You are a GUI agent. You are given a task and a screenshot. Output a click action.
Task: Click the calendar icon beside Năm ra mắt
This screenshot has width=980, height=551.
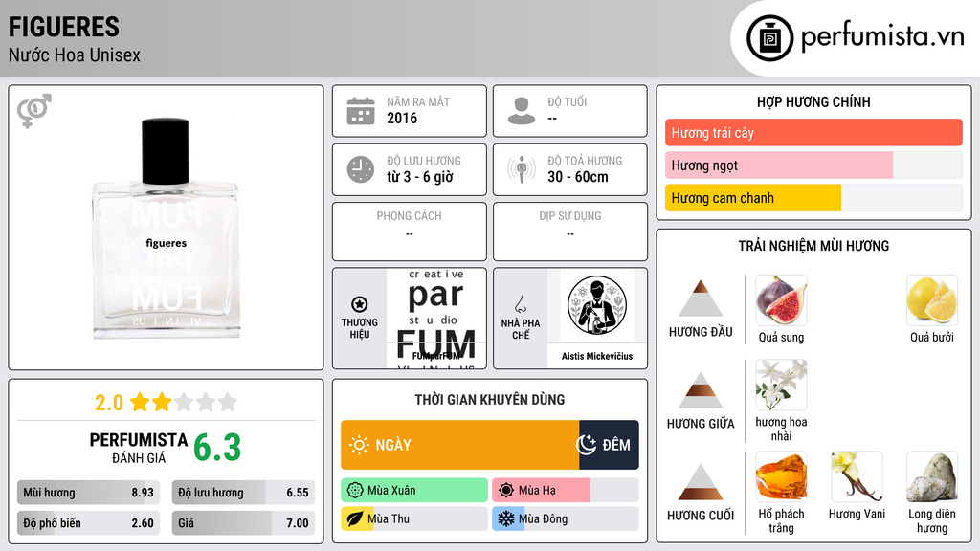(x=361, y=111)
